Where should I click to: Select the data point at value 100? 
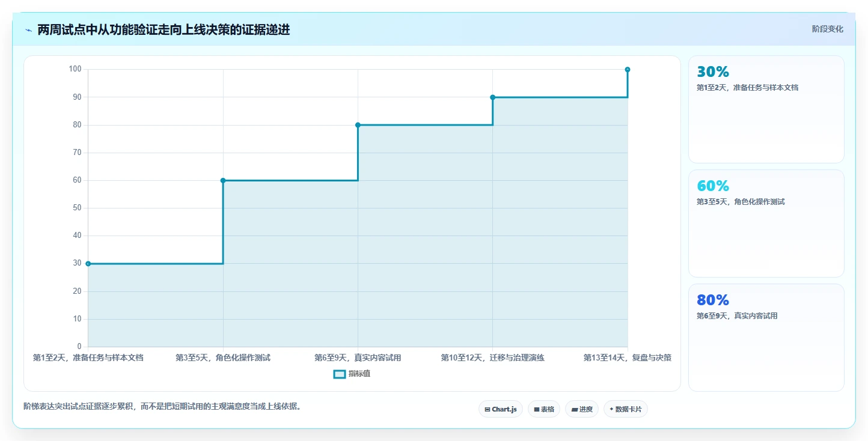coord(628,70)
